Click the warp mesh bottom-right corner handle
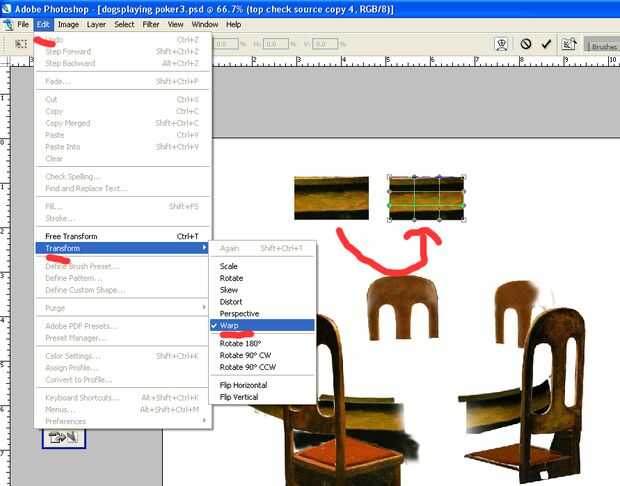The height and width of the screenshot is (486, 620). pyautogui.click(x=464, y=219)
